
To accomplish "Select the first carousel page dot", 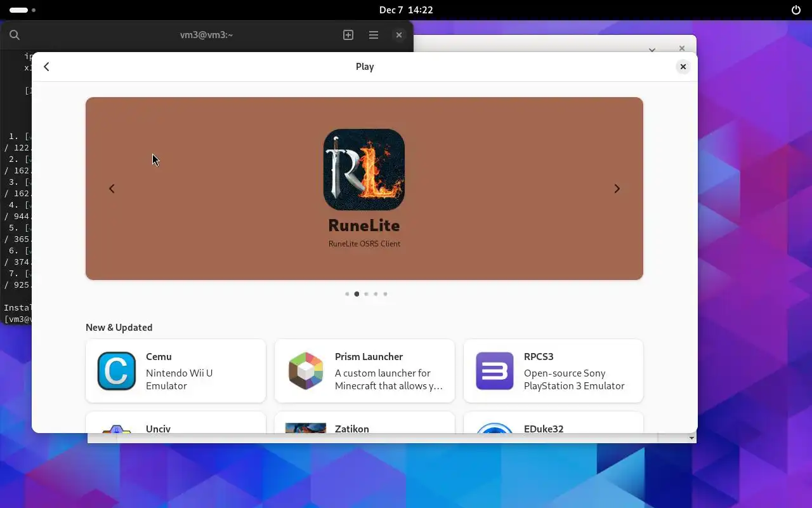I will (x=347, y=294).
